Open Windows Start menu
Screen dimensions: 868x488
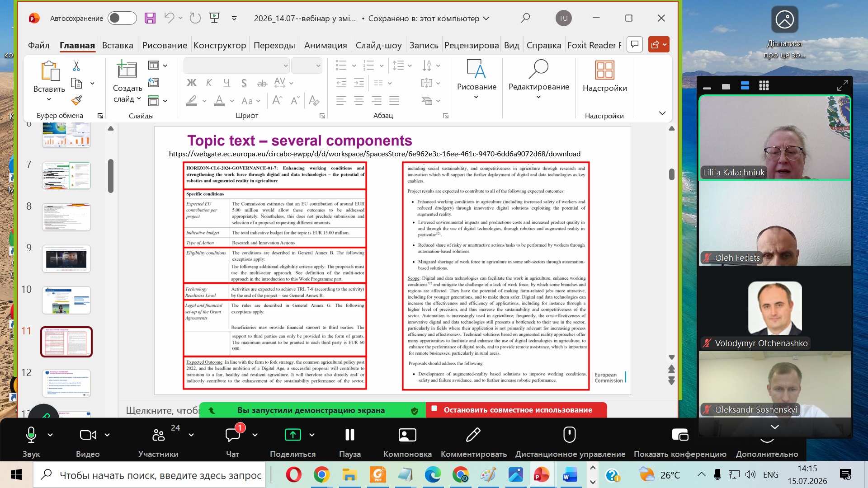pyautogui.click(x=16, y=475)
